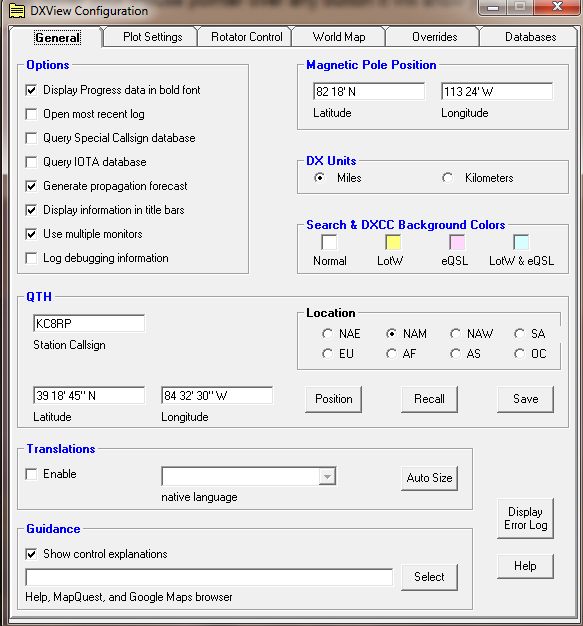Check the Translations Enable box
Image resolution: width=583 pixels, height=626 pixels.
(x=31, y=474)
